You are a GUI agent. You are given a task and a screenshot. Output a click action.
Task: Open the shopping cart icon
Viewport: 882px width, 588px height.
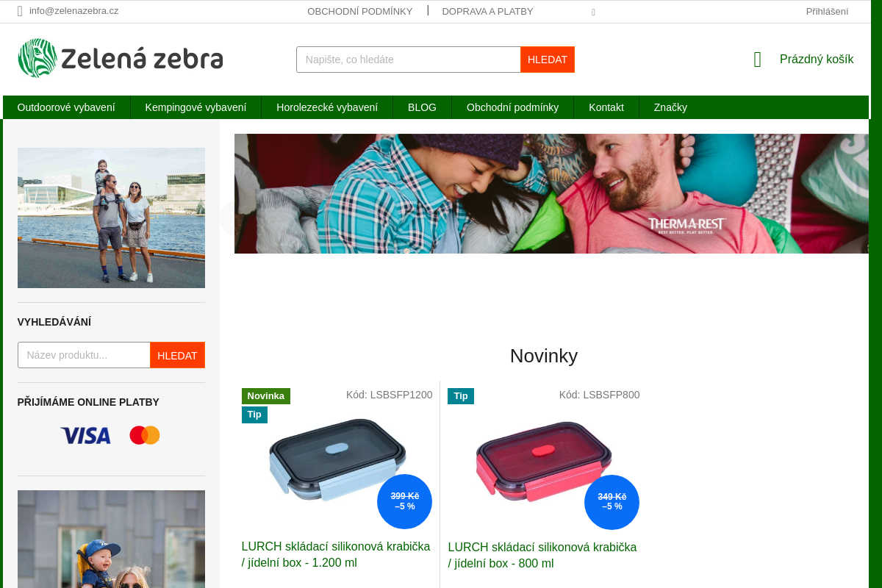(x=758, y=60)
